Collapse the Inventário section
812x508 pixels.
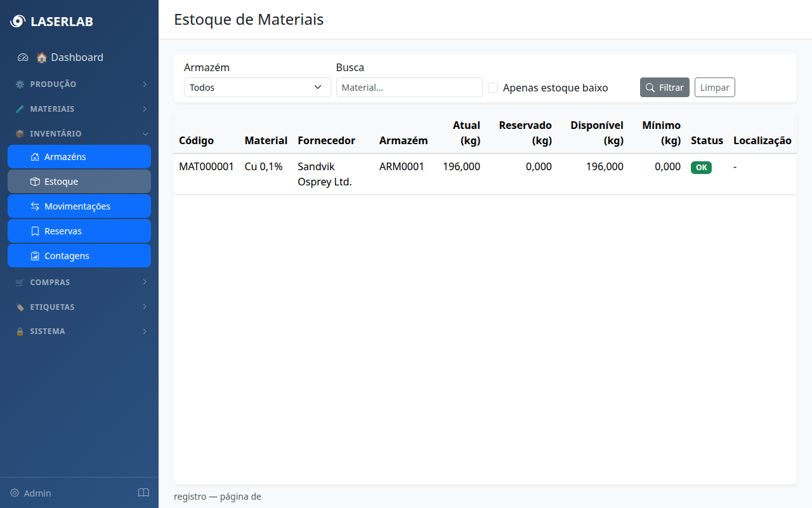click(79, 134)
